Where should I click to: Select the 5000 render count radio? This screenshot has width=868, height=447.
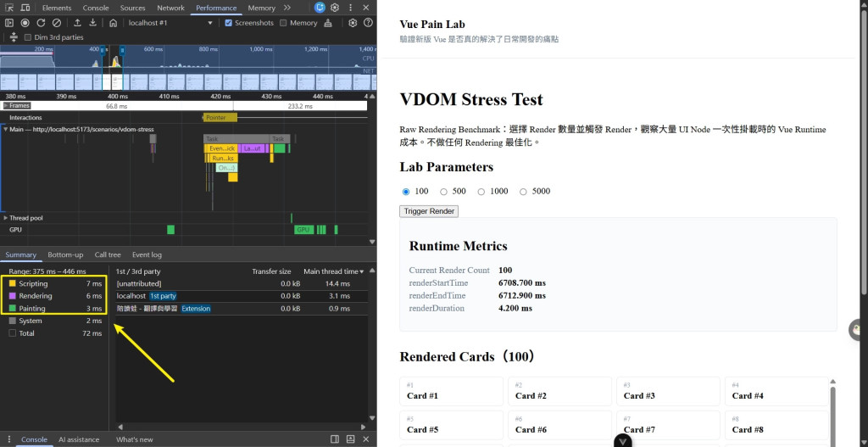click(523, 192)
